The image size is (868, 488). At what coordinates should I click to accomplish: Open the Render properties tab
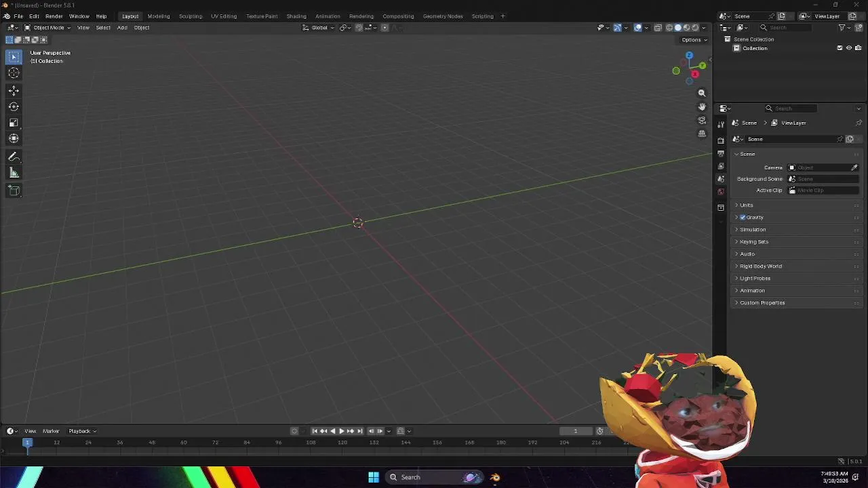(721, 140)
